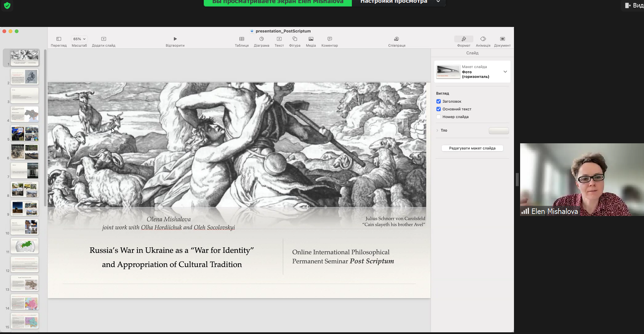Toggle the Заголовок checkbox
The width and height of the screenshot is (644, 334).
(439, 101)
